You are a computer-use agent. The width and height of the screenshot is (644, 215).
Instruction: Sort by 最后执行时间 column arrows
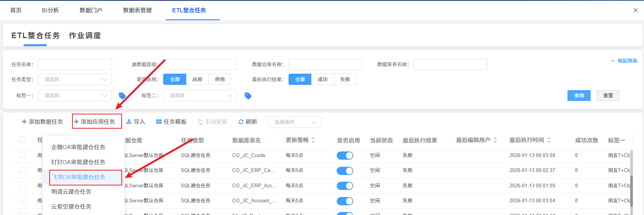coord(549,140)
